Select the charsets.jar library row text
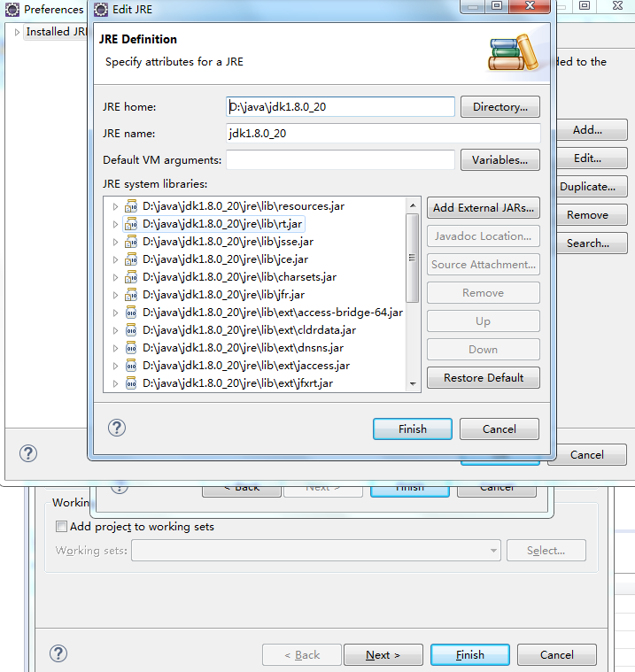Image resolution: width=635 pixels, height=672 pixels. coord(239,277)
